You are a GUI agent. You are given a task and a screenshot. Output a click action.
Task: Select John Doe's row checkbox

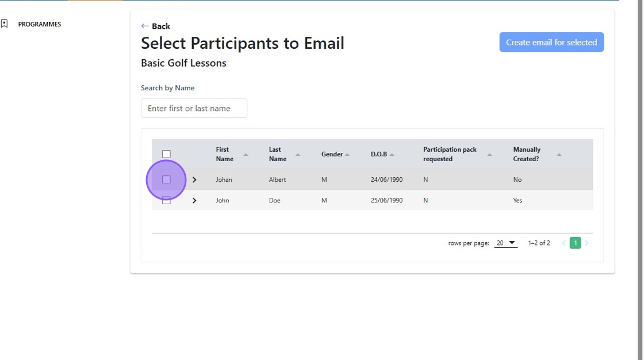point(166,201)
